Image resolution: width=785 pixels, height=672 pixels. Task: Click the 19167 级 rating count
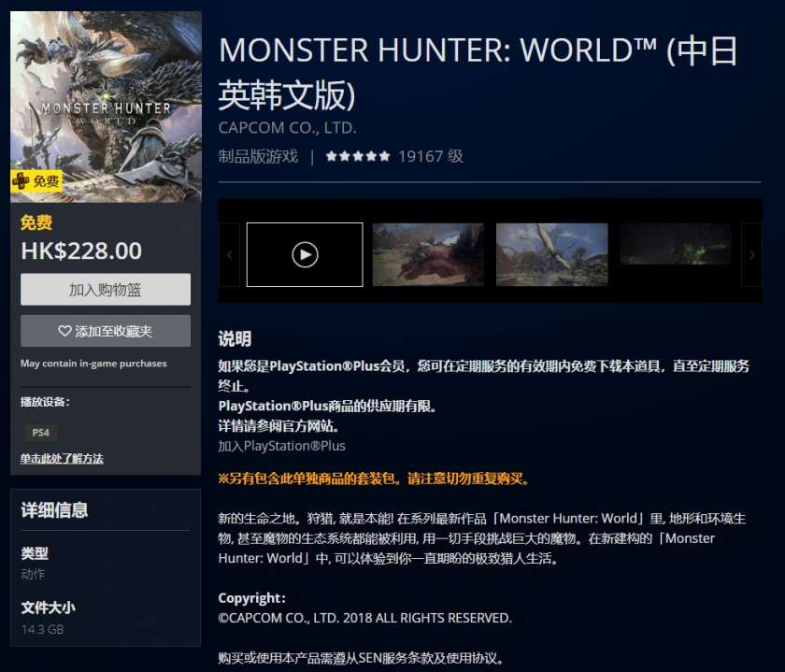431,156
